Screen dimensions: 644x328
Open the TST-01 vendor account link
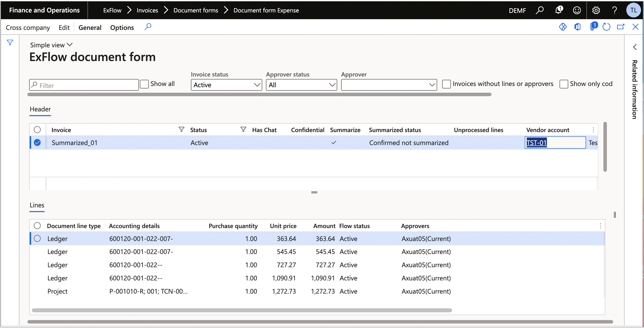(537, 143)
